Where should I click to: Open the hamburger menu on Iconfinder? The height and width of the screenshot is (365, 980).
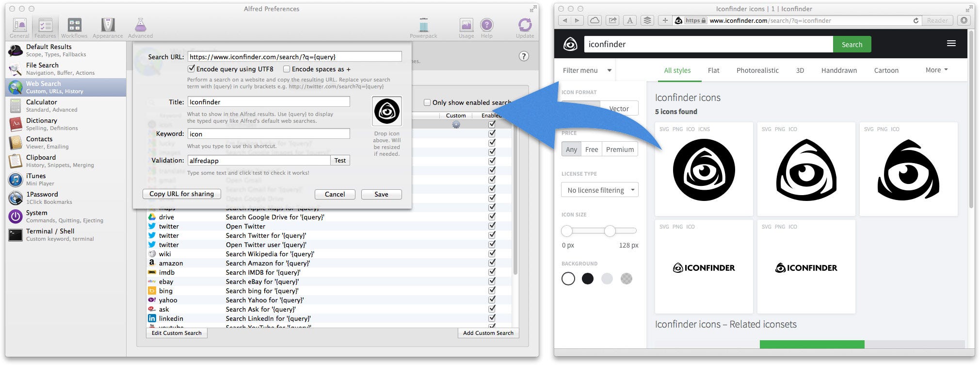951,44
